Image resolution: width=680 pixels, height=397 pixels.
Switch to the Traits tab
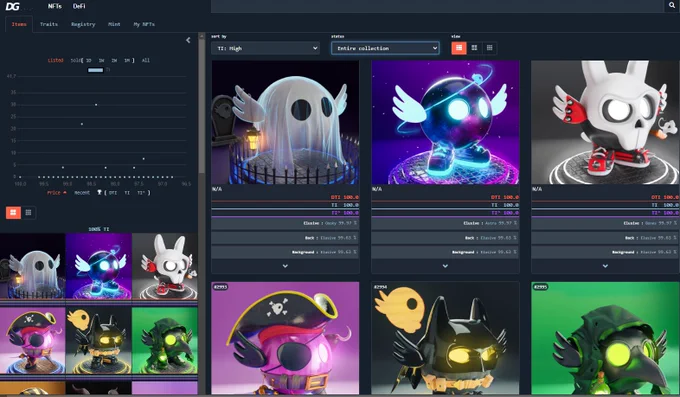pos(49,24)
